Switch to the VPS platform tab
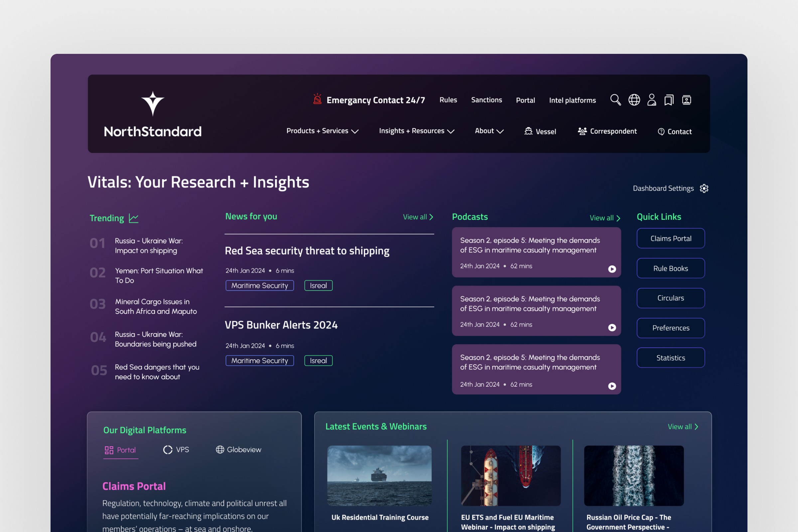This screenshot has width=798, height=532. tap(176, 450)
